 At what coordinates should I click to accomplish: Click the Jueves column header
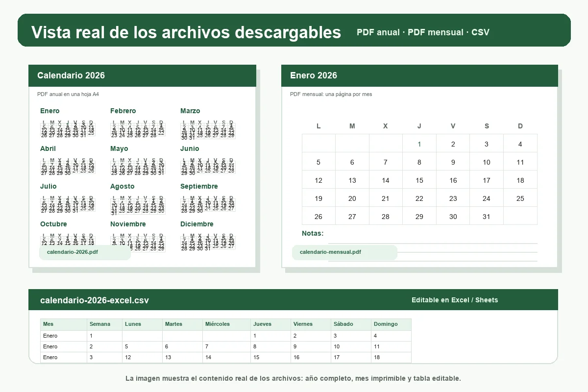coord(270,324)
